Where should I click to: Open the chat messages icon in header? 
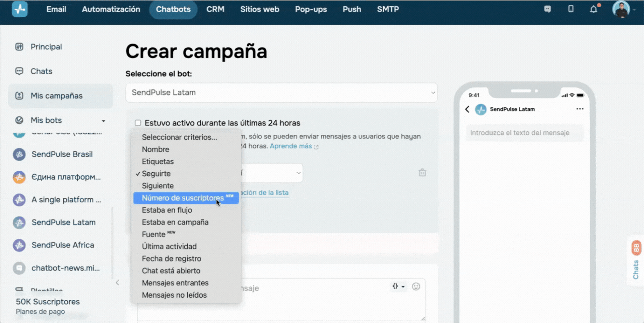(x=547, y=9)
